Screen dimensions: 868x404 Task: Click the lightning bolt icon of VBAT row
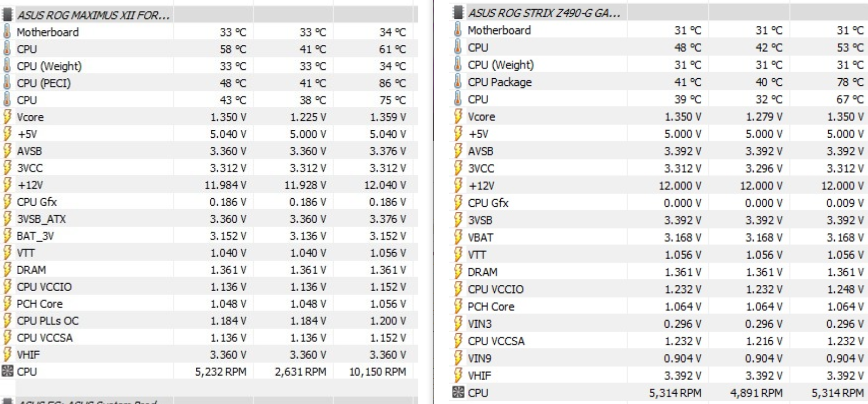(458, 237)
